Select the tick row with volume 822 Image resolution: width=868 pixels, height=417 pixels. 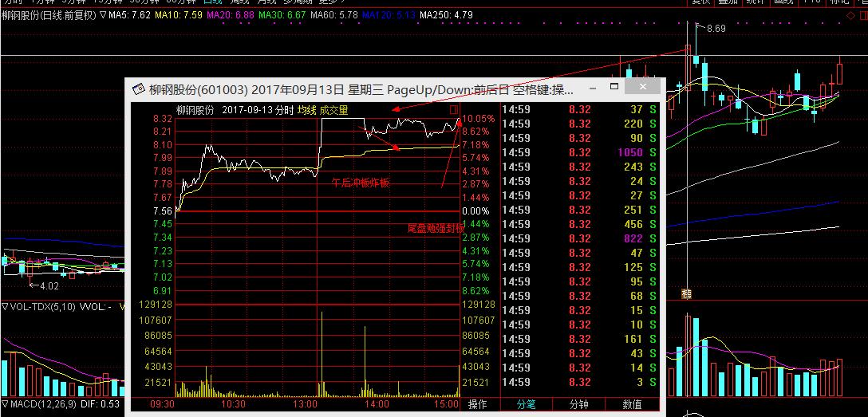click(579, 238)
